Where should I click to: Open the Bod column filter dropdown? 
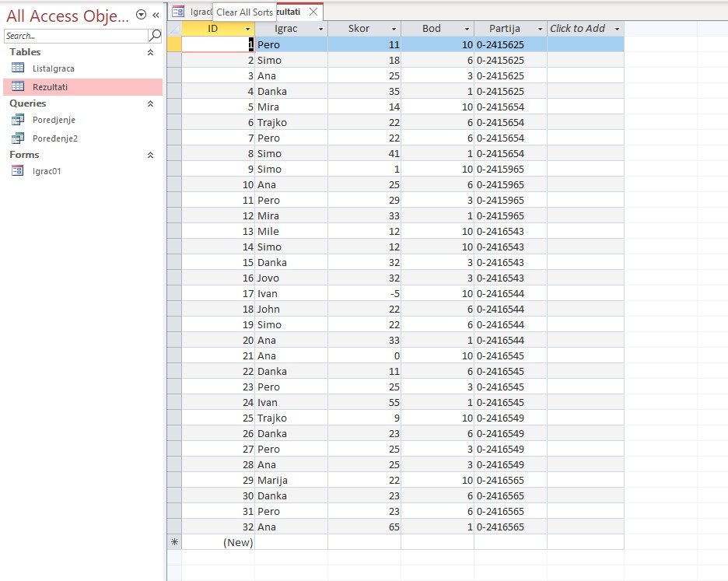pos(467,29)
